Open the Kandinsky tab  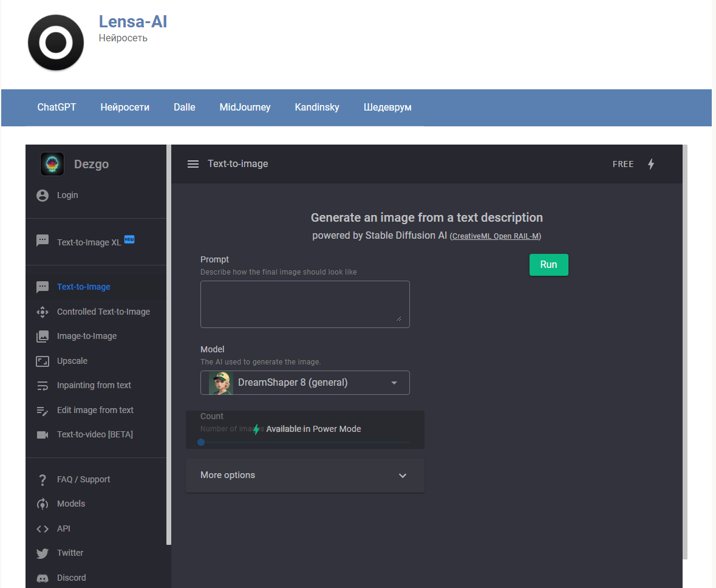coord(317,108)
